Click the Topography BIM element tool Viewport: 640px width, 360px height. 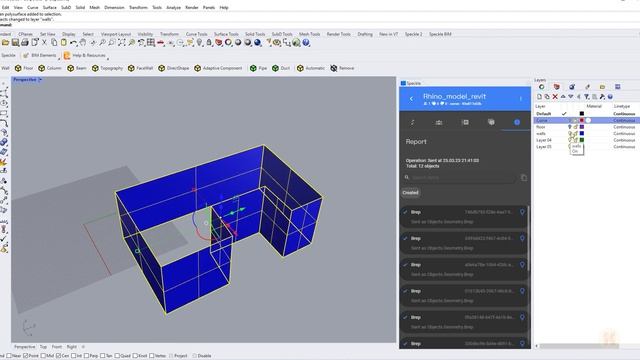coord(107,68)
